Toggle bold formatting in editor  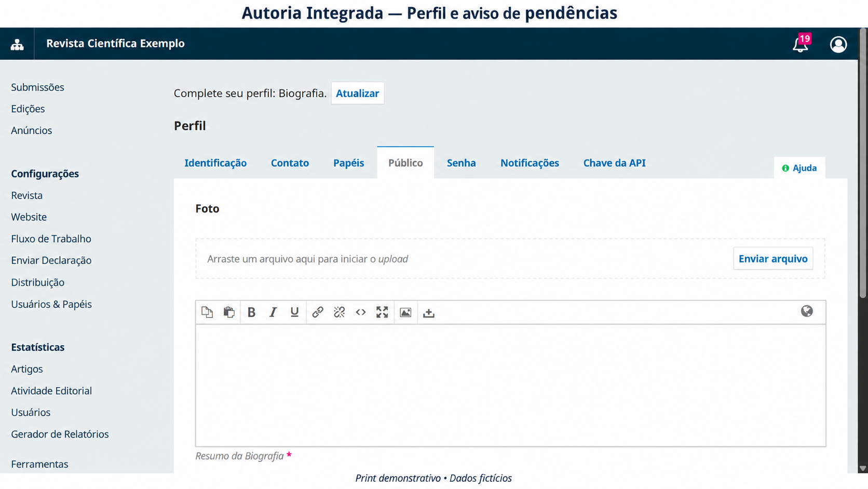click(x=251, y=312)
